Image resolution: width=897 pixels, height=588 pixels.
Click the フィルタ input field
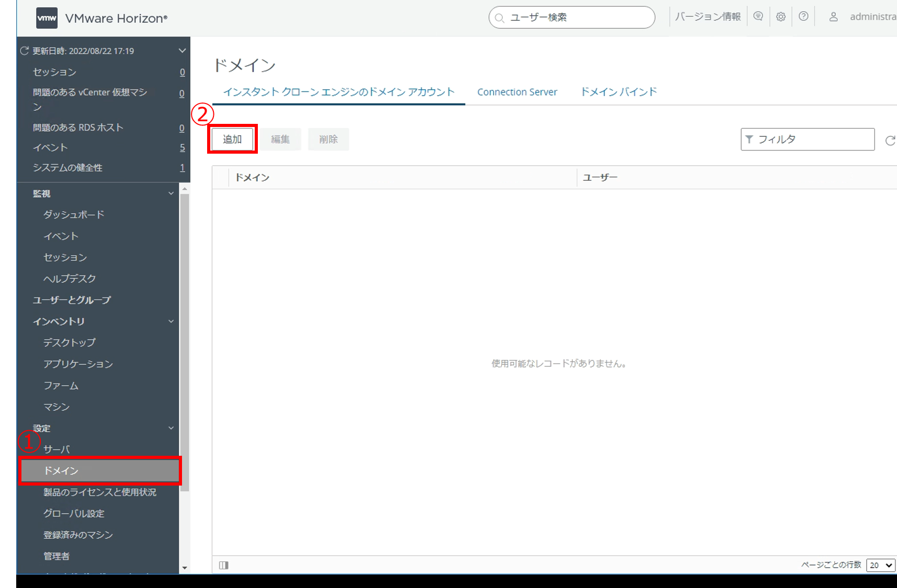[812, 140]
